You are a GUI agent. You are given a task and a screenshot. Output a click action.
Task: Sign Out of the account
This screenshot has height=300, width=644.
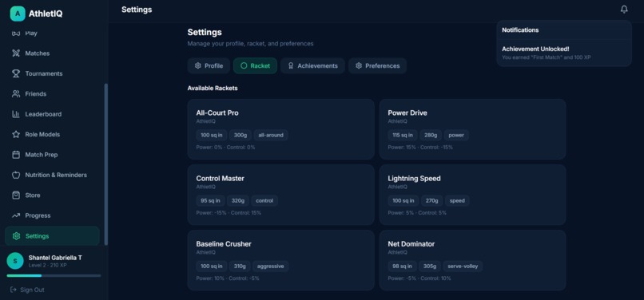[x=27, y=290]
